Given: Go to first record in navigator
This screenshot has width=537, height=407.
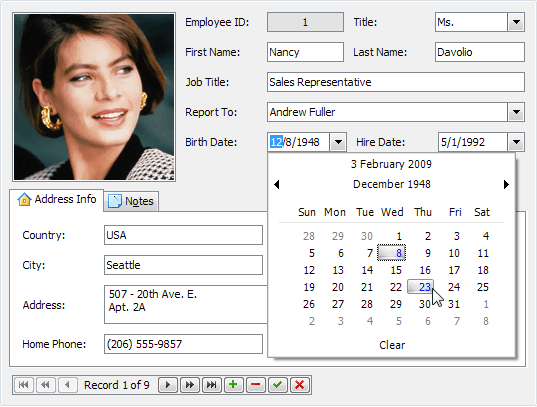Looking at the screenshot, I should (x=24, y=385).
